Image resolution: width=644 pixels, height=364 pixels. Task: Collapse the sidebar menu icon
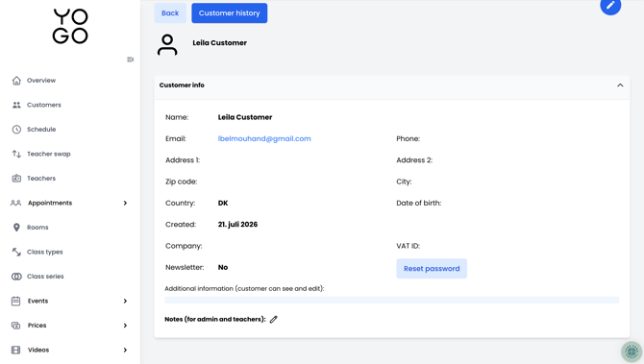(x=130, y=60)
